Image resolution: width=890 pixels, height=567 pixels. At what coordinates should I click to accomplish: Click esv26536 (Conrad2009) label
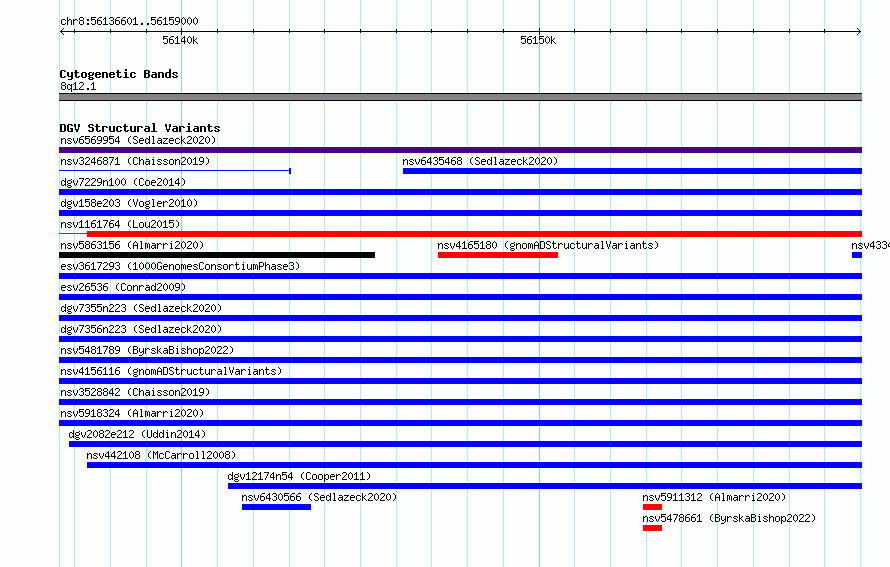tap(123, 287)
